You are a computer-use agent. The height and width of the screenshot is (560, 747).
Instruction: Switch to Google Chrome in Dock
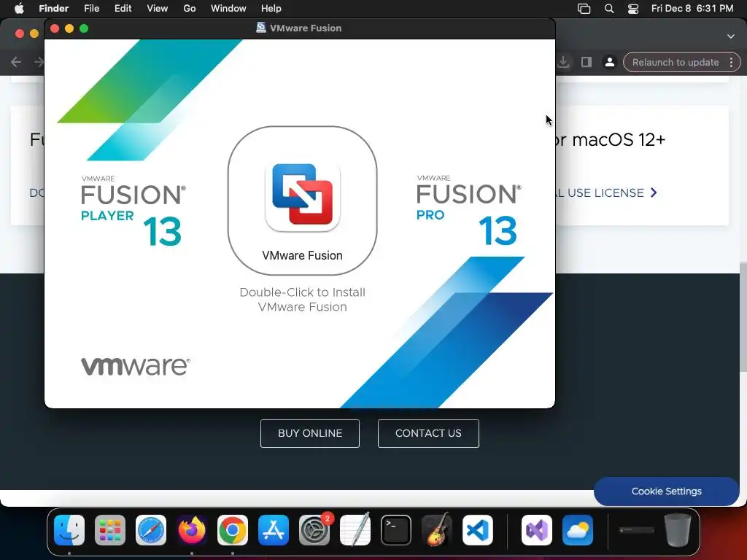pyautogui.click(x=233, y=530)
